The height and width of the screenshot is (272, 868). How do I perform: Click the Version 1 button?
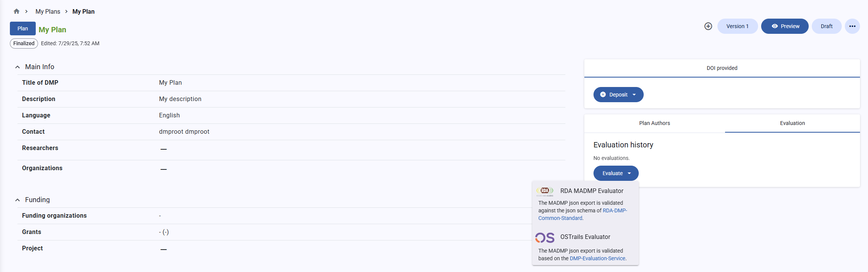(737, 26)
